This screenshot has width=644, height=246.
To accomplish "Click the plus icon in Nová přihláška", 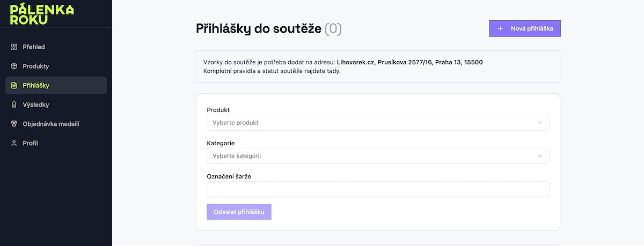I will point(500,28).
